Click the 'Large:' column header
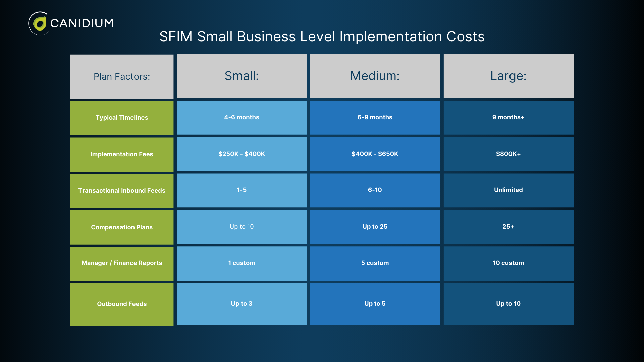 click(x=508, y=76)
